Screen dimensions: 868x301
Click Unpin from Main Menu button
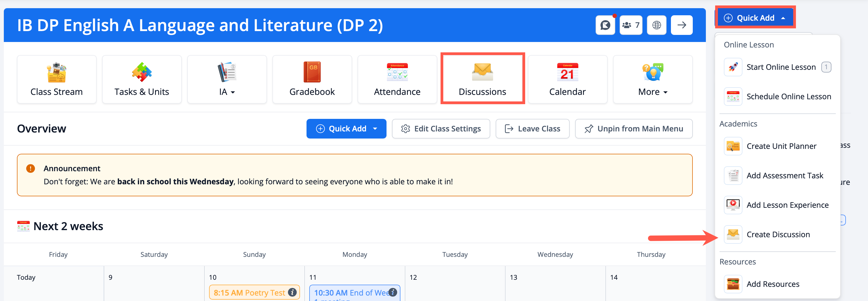click(634, 129)
